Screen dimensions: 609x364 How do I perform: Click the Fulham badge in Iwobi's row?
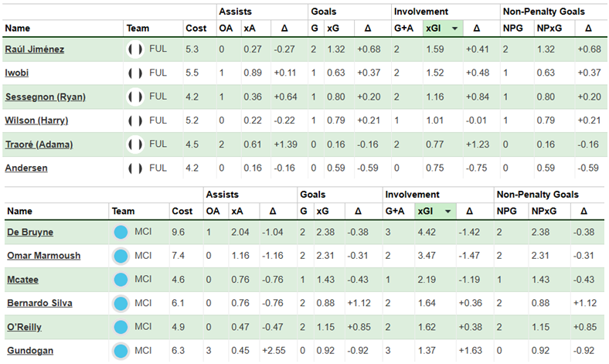click(135, 73)
